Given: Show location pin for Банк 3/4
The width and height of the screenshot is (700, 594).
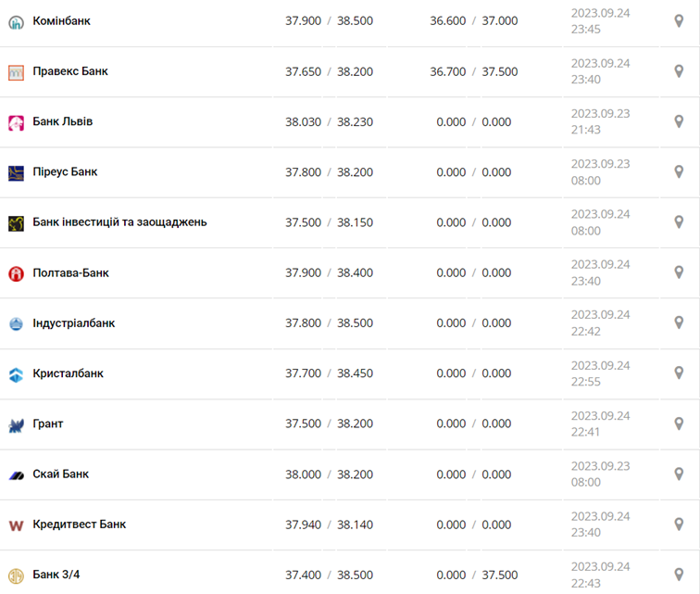Looking at the screenshot, I should click(679, 575).
